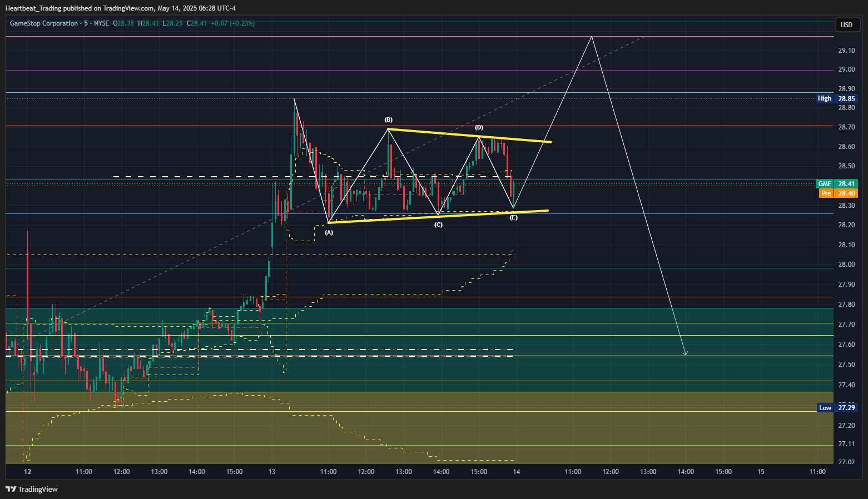868x499 pixels.
Task: Click the 27.70 price axis label
Action: [x=846, y=325]
